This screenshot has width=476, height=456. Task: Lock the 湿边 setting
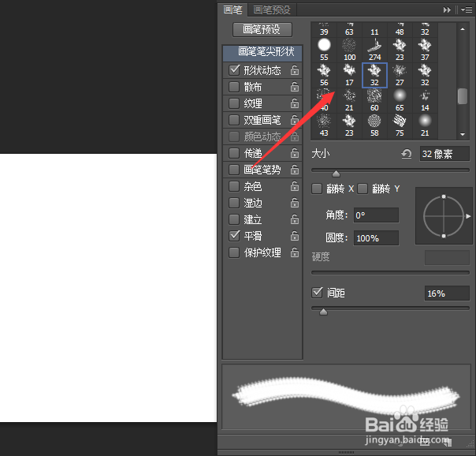pyautogui.click(x=294, y=203)
